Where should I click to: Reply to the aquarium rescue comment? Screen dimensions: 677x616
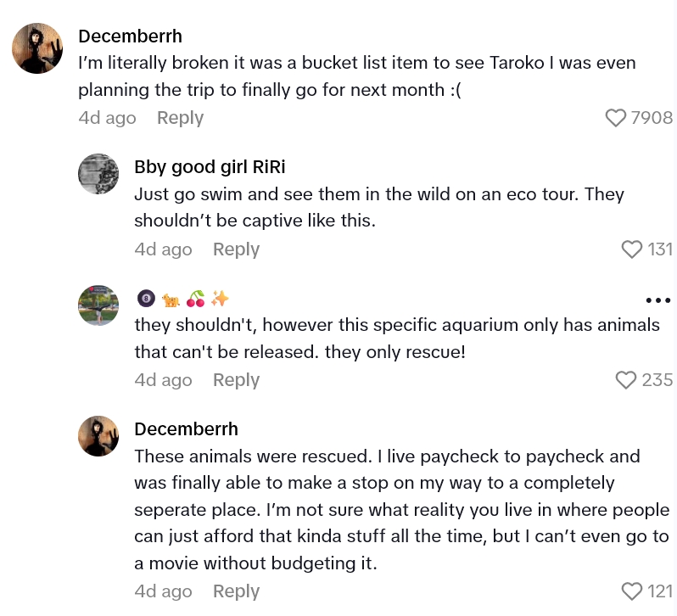pyautogui.click(x=236, y=380)
